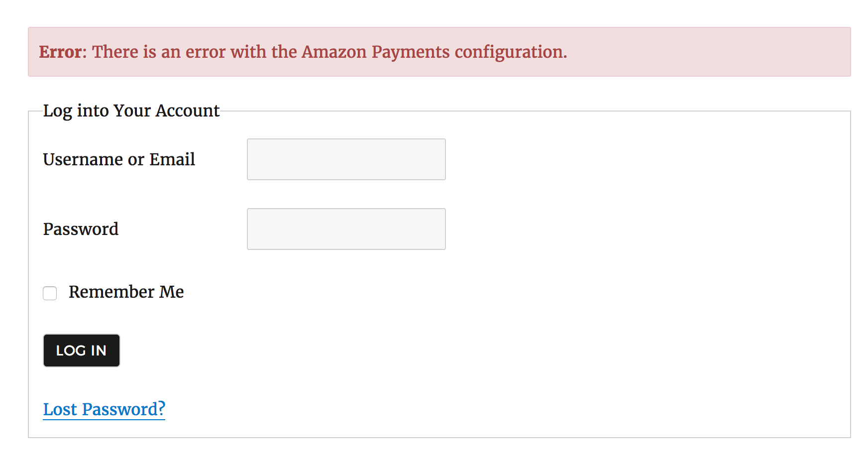Click the Username or Email label

119,159
